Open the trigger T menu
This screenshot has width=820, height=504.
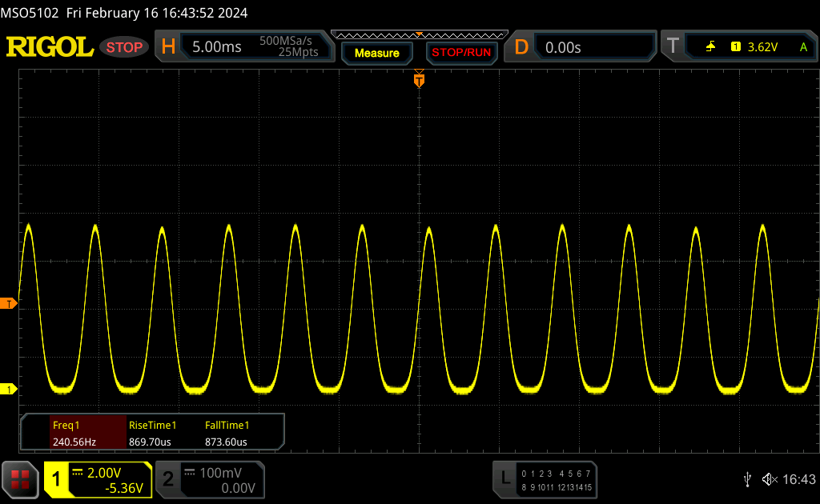(x=673, y=46)
